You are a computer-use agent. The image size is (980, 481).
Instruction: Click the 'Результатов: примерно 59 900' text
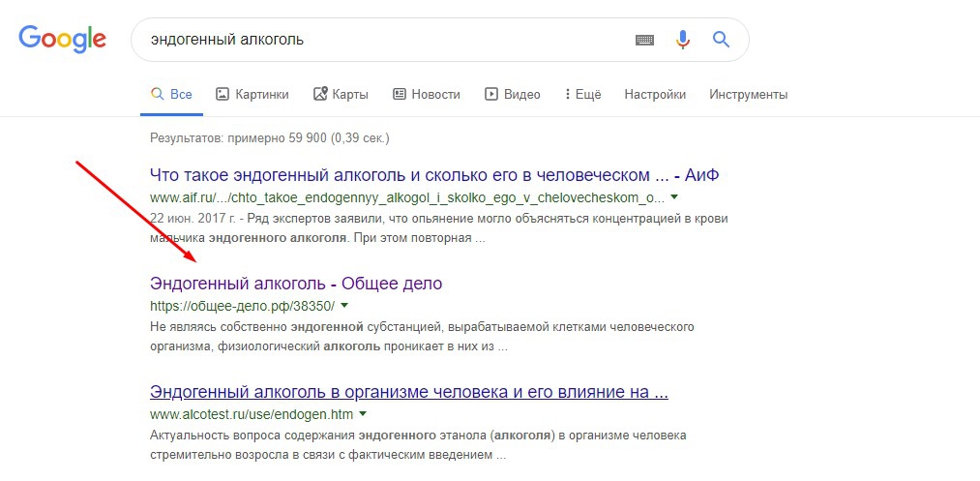(269, 137)
